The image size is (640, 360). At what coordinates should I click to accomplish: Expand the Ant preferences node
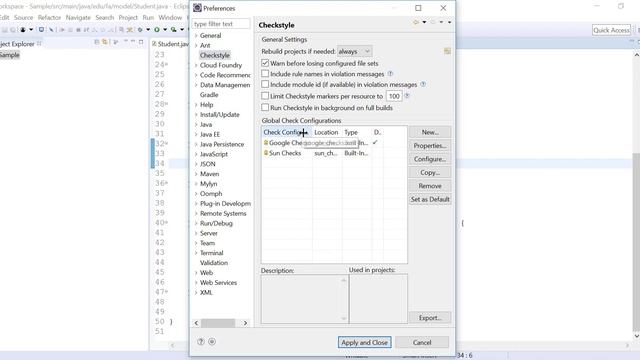pyautogui.click(x=196, y=45)
